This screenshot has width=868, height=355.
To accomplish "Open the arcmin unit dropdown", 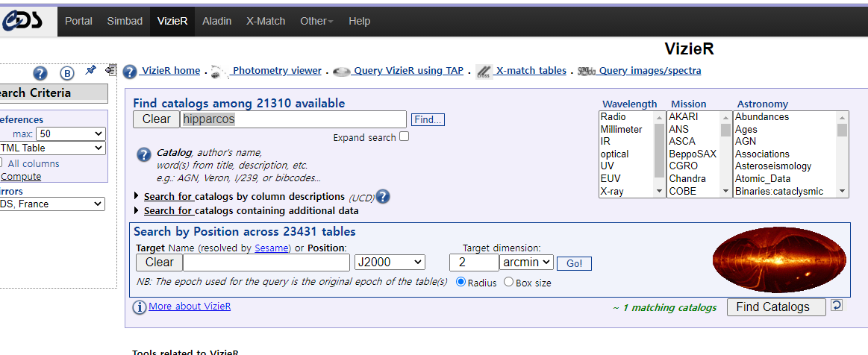I will point(526,262).
